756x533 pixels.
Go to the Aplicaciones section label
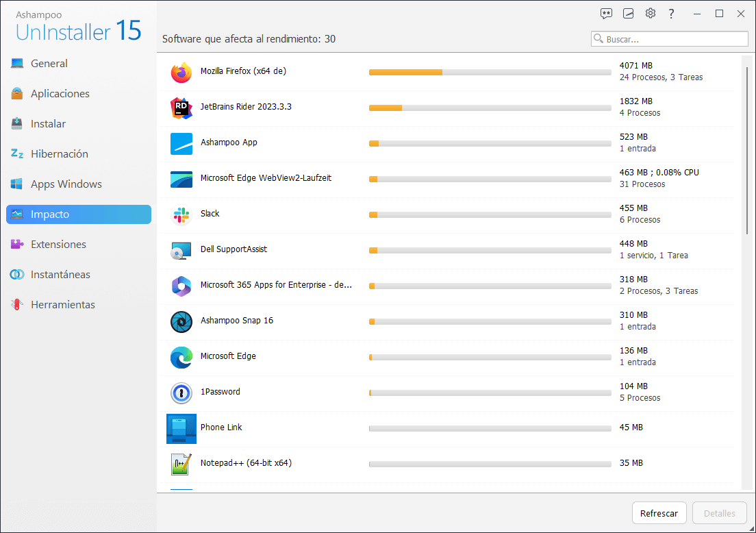[60, 94]
